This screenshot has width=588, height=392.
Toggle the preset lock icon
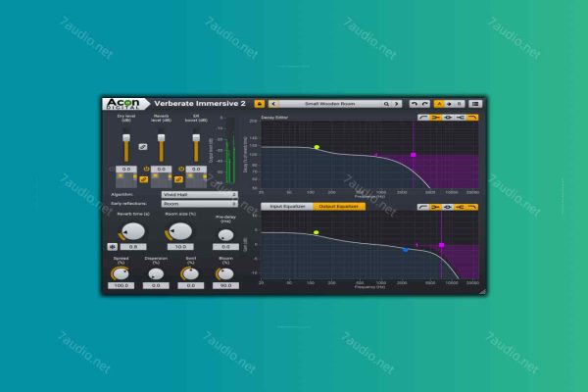pos(259,104)
